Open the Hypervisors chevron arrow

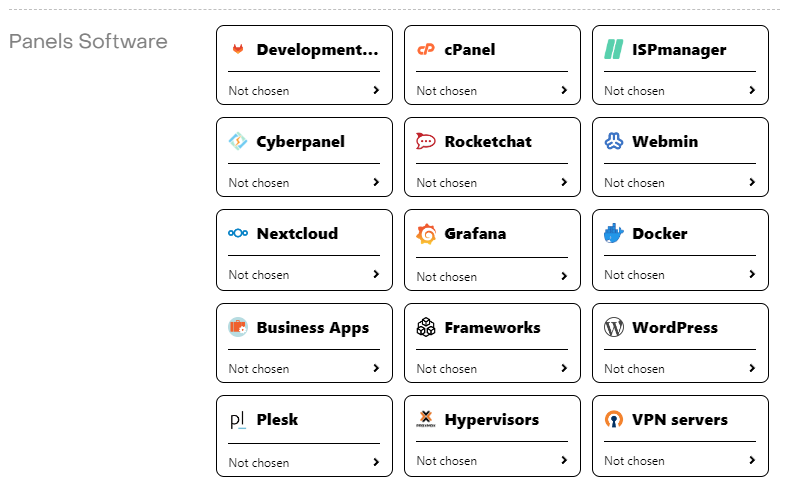(x=564, y=460)
